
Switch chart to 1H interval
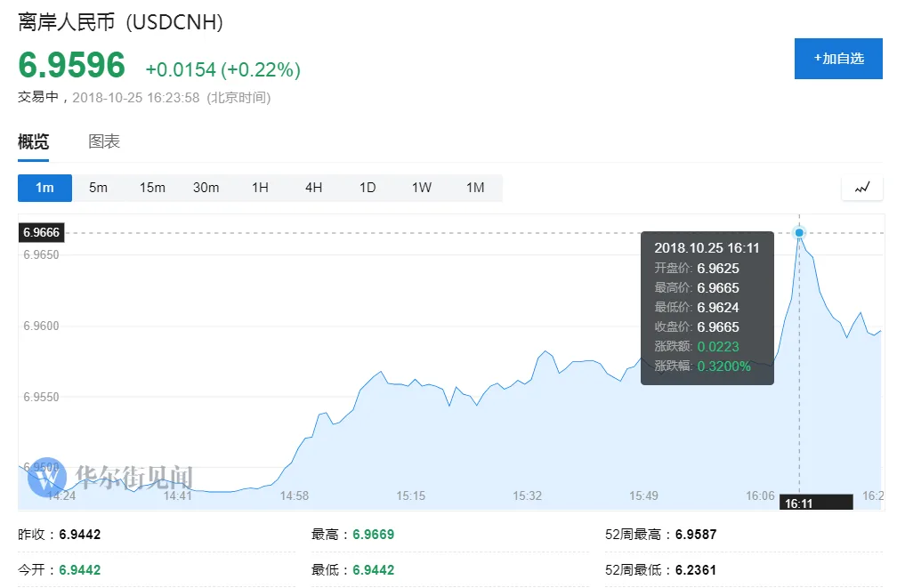pos(260,188)
